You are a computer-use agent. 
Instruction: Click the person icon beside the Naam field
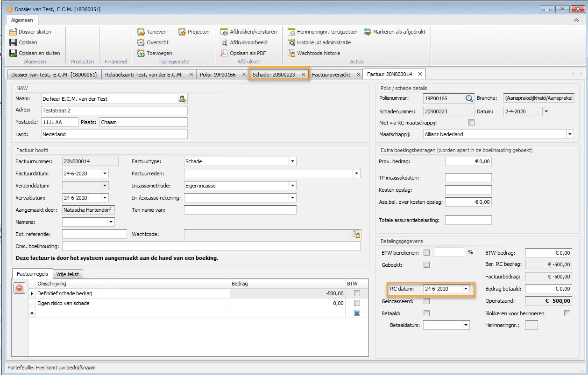182,99
